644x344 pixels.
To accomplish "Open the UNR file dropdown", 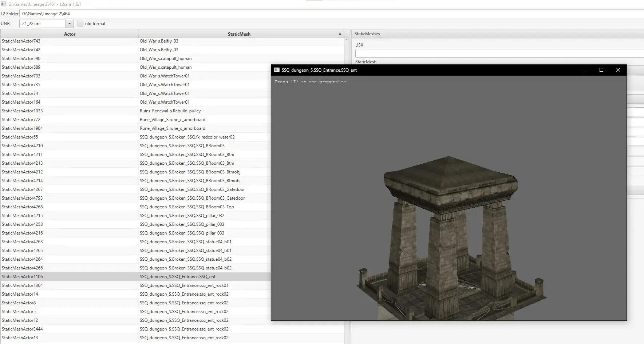I will [70, 24].
